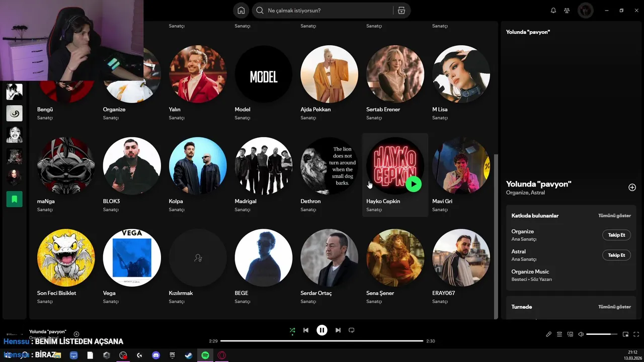Pause the current song
This screenshot has height=362, width=644.
pos(322,330)
